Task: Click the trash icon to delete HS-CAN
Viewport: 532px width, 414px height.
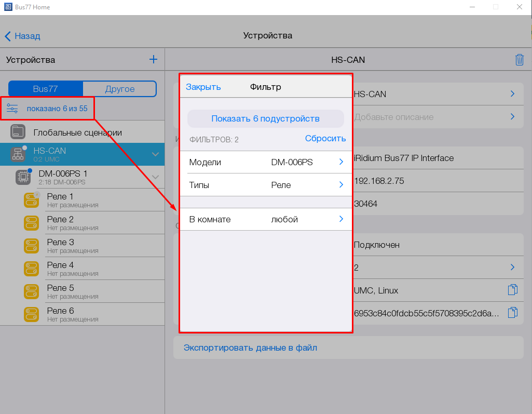Action: point(519,60)
